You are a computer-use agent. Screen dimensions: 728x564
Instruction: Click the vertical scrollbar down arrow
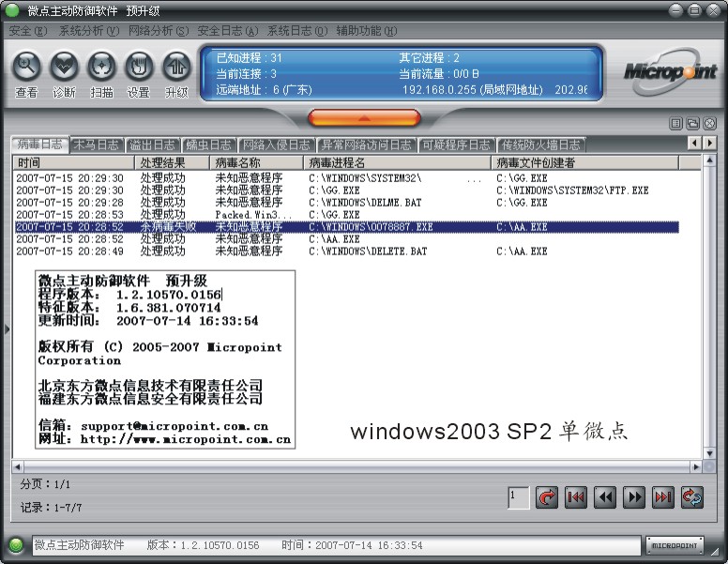click(709, 453)
